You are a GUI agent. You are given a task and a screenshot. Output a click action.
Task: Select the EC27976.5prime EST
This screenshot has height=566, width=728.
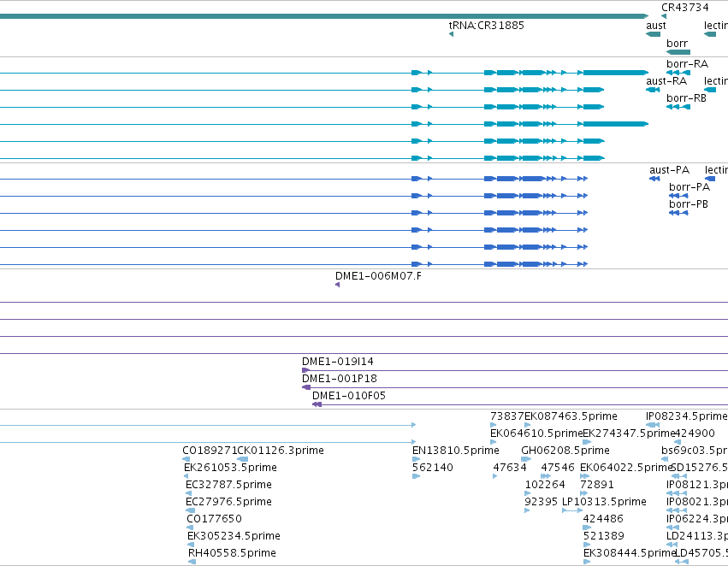point(228,502)
